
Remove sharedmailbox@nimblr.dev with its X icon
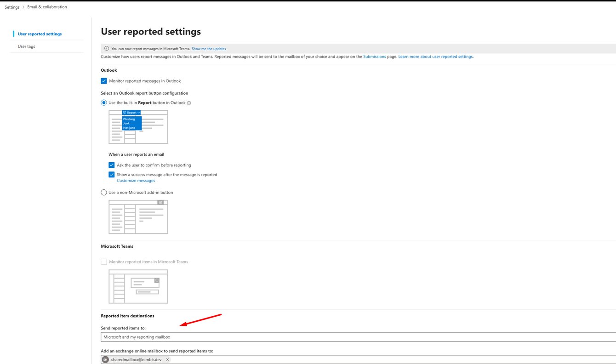point(167,359)
